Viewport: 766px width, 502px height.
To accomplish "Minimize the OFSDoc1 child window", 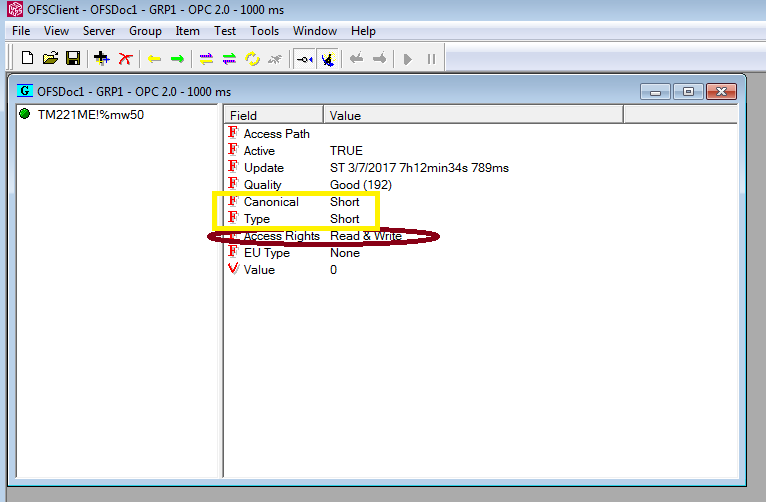I will click(655, 92).
